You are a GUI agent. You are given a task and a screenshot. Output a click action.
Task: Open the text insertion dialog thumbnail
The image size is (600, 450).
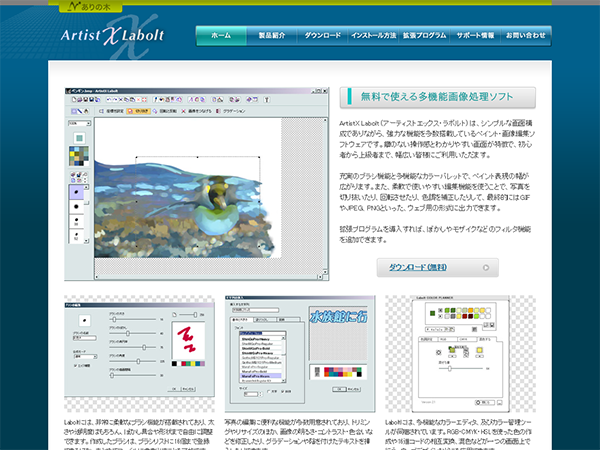coord(300,354)
